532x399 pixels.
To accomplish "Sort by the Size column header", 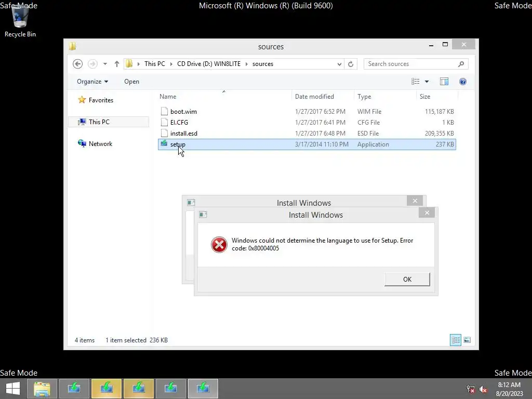I will [437, 96].
